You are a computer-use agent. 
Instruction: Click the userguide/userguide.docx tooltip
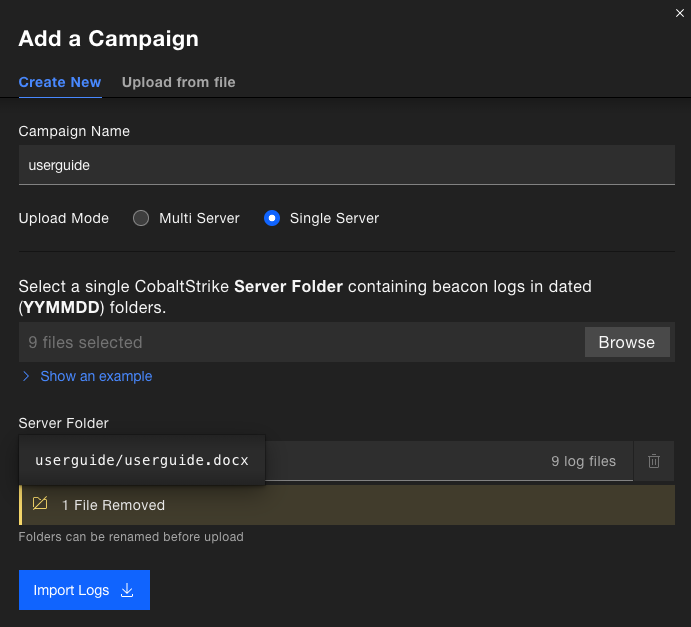coord(142,460)
